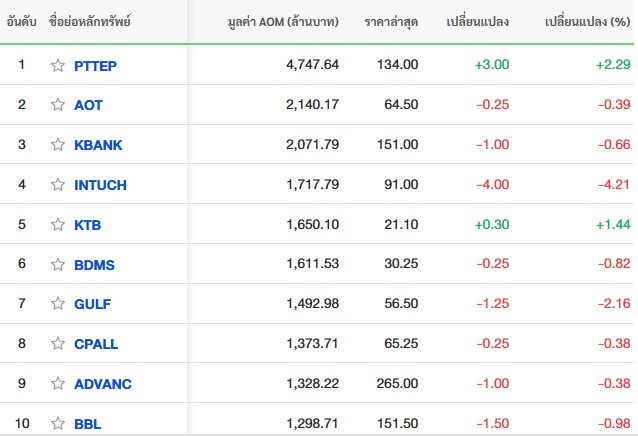Go to KBANK stock details

98,145
